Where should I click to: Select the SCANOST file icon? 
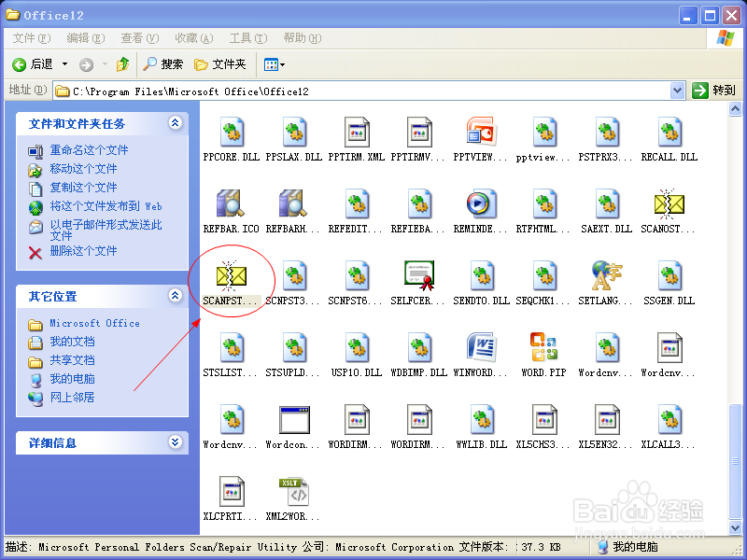[669, 203]
